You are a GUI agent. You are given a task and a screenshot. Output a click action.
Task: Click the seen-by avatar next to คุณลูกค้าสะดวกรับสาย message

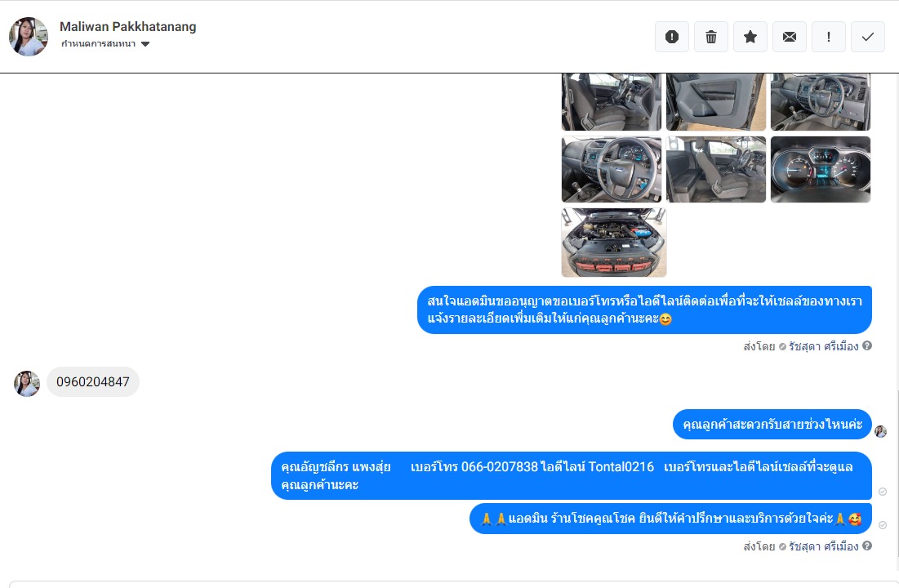point(881,431)
